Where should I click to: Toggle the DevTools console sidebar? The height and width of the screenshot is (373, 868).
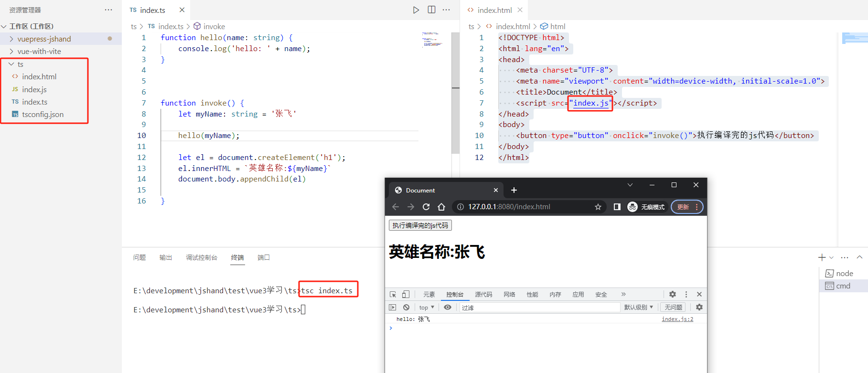(x=393, y=307)
